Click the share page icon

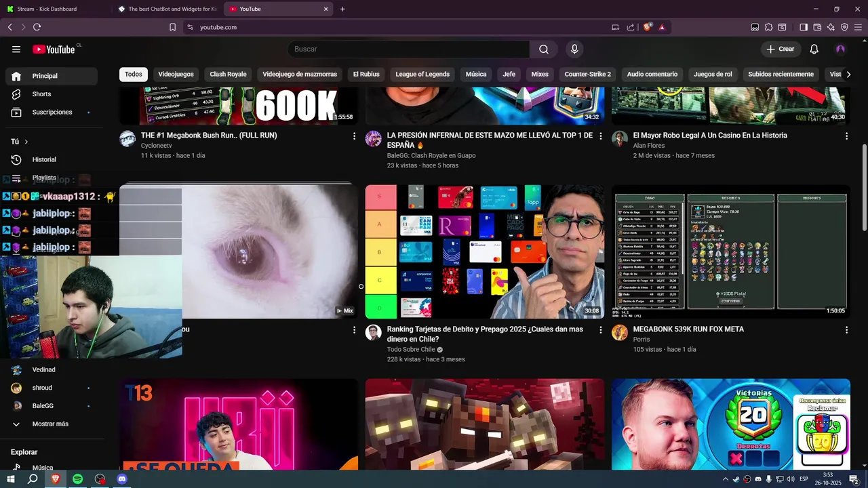click(631, 27)
